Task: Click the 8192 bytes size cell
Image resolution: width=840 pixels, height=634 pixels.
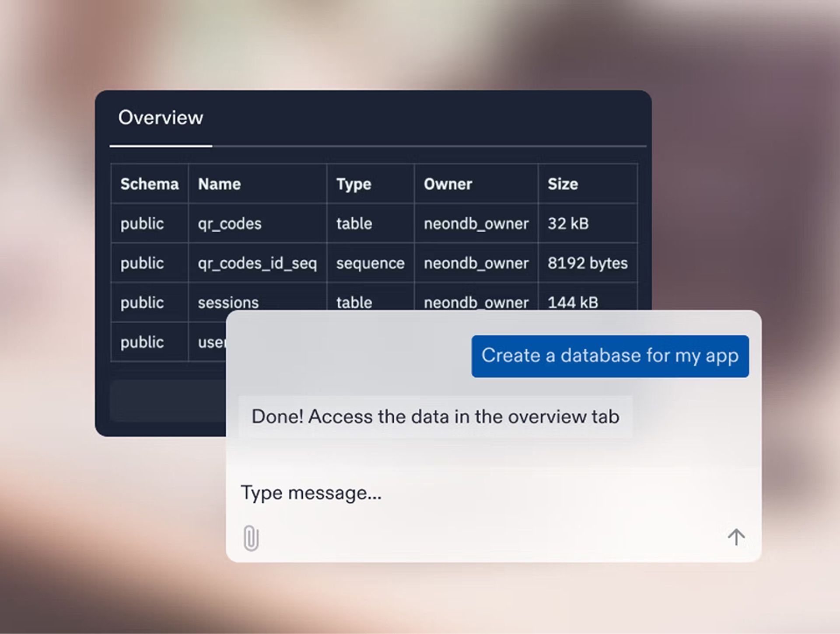Action: point(587,263)
